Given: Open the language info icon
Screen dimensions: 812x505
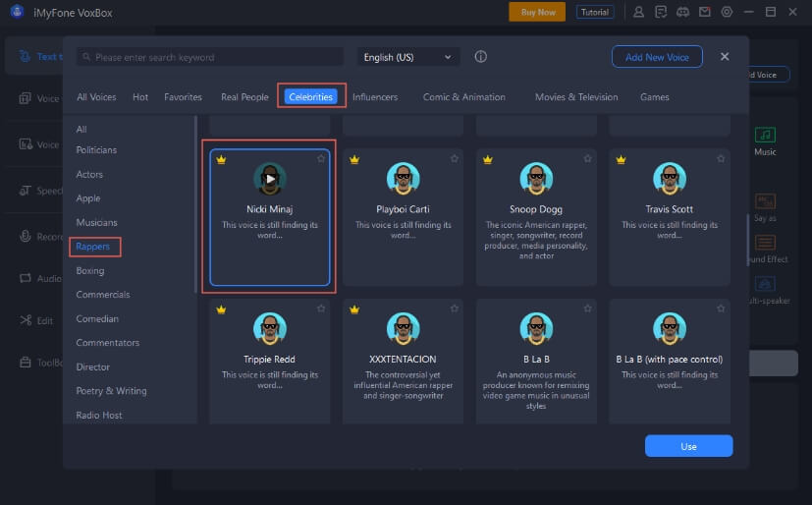Looking at the screenshot, I should coord(480,56).
